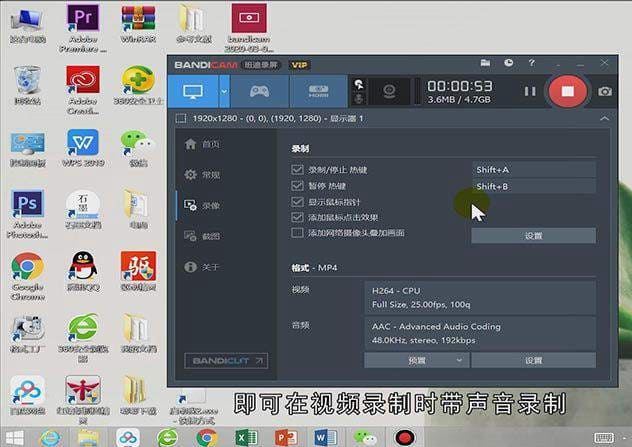Open the Recycle Bin on desktop
Screen dimensions: 632x447
click(x=27, y=85)
